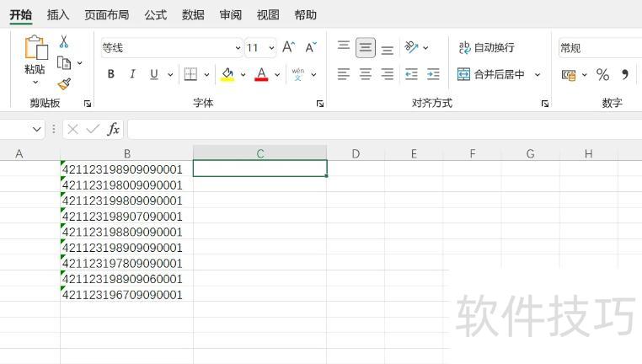Decrease font size with smaller A
The width and height of the screenshot is (642, 364).
tap(311, 47)
